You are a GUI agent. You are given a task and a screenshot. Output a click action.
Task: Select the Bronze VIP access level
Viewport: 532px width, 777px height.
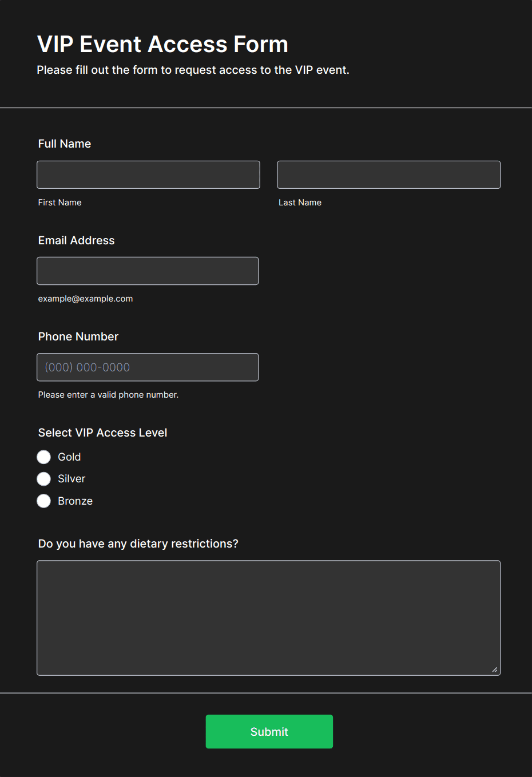(x=43, y=501)
